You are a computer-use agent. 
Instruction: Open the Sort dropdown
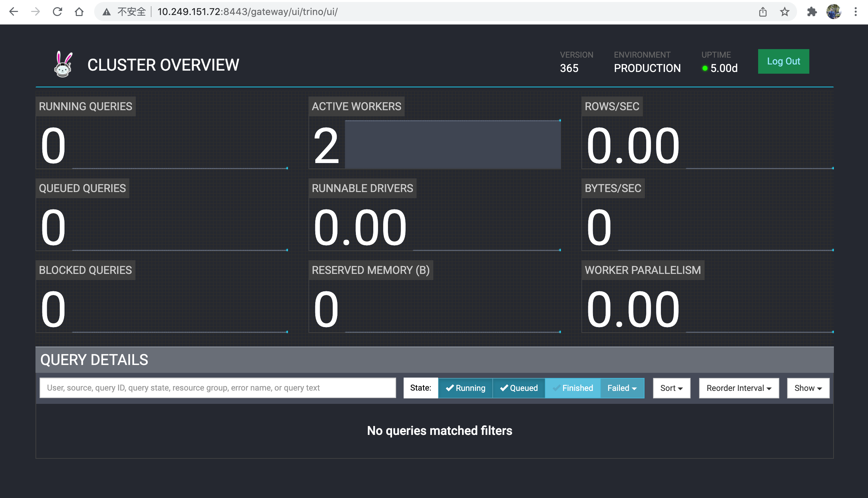point(671,388)
